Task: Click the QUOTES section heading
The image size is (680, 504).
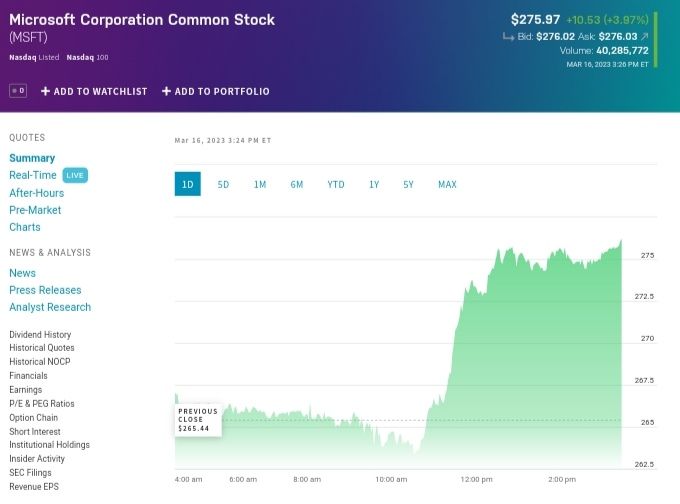Action: pos(27,138)
